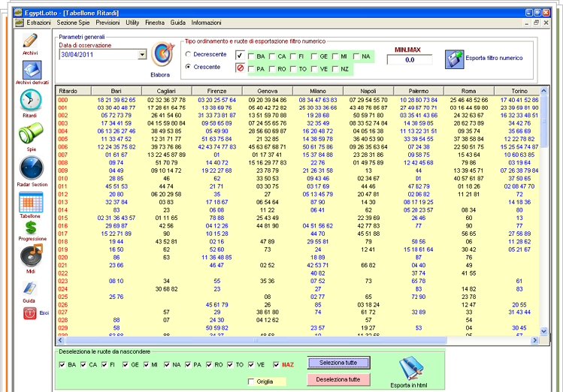Viewport: 563px width, 392px height.
Task: Click the Elabora label
Action: [x=160, y=74]
